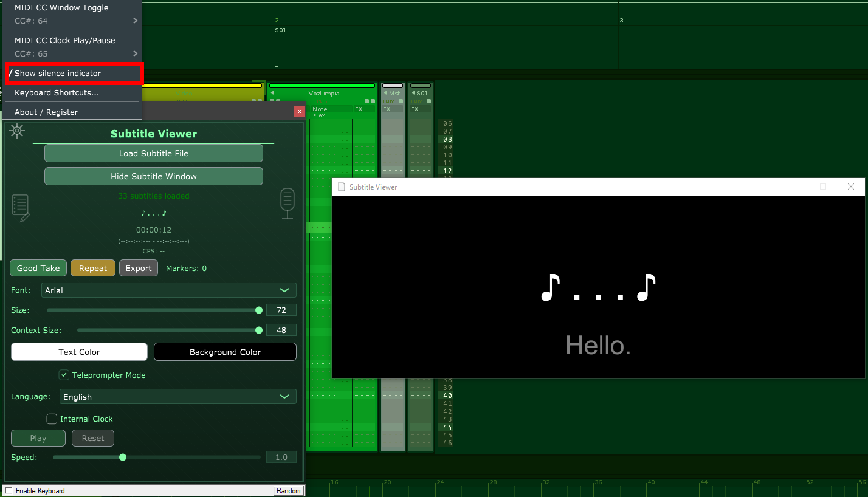Collapse the Mst track arrow
Image resolution: width=868 pixels, height=497 pixels.
[385, 93]
